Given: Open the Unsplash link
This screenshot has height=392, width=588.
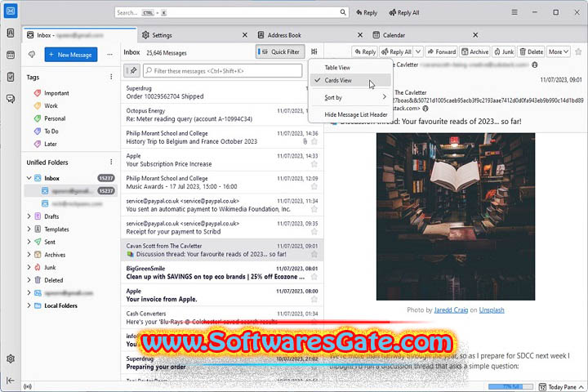Looking at the screenshot, I should click(492, 310).
